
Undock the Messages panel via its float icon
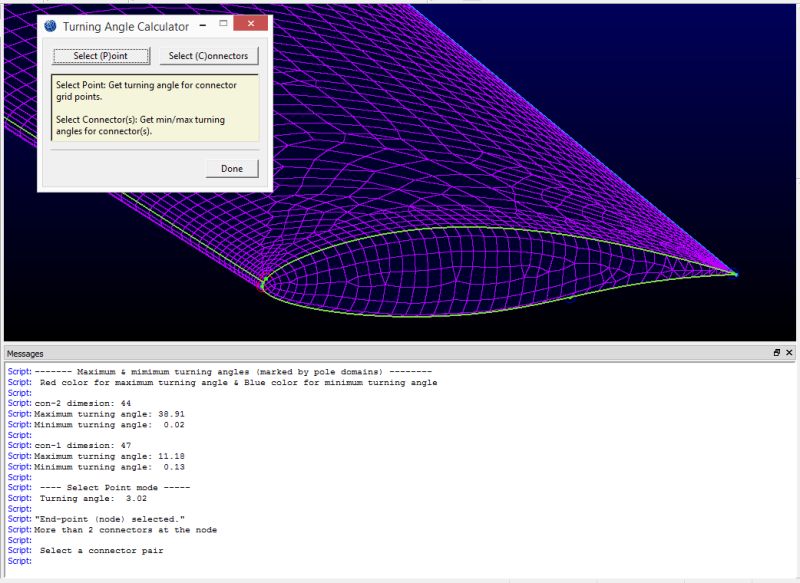coord(777,353)
